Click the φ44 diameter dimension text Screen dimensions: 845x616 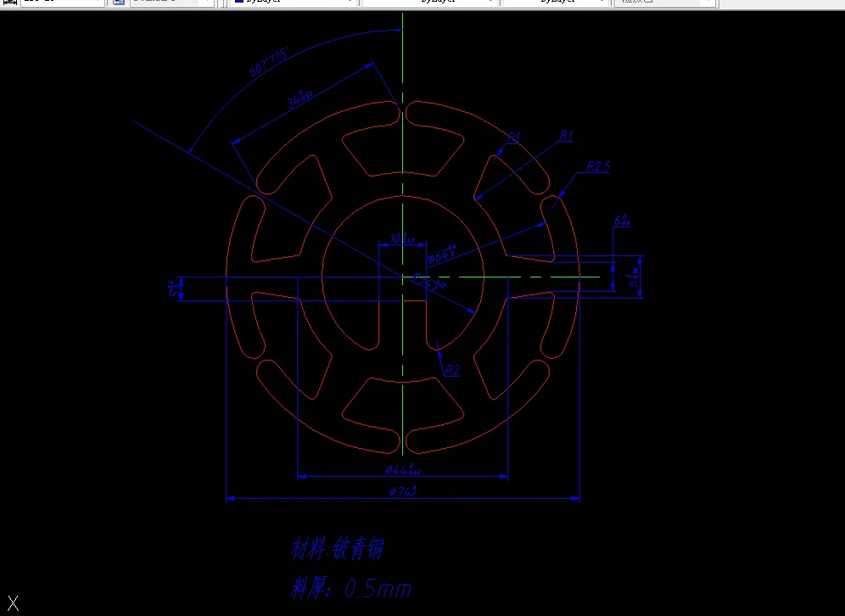[x=402, y=469]
